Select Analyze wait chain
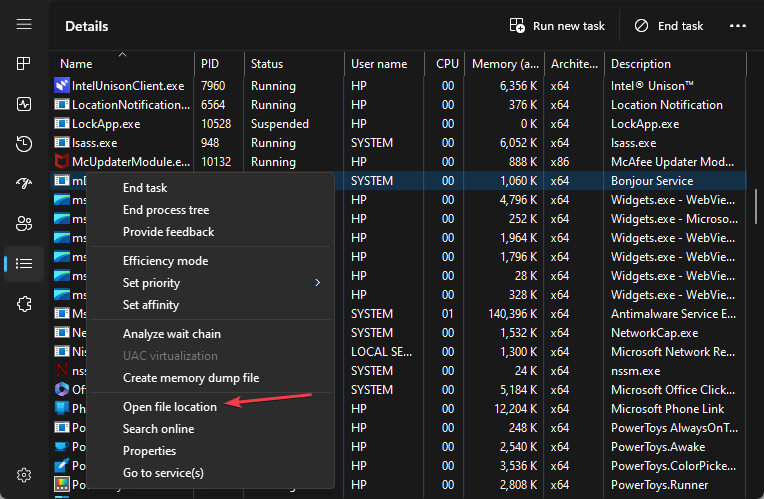 coord(172,334)
